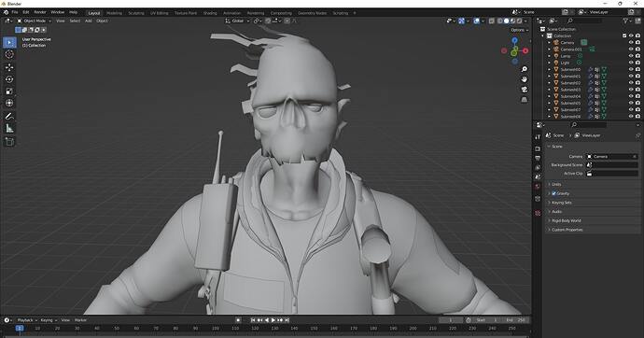
Task: Open the viewport Select menu
Action: click(75, 21)
